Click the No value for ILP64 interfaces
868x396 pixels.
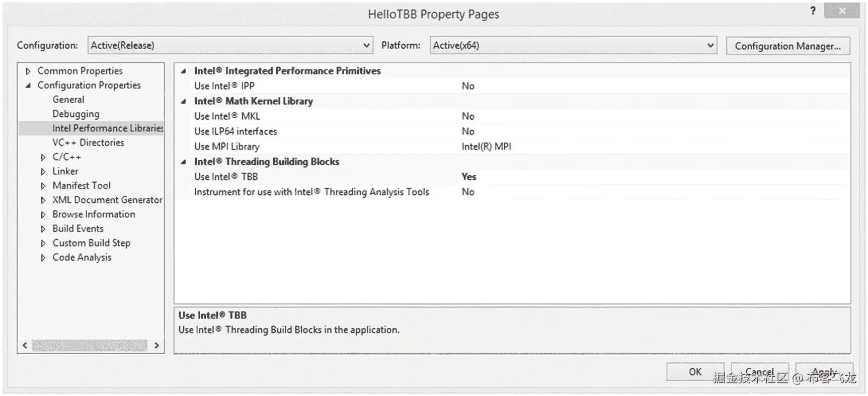point(468,131)
